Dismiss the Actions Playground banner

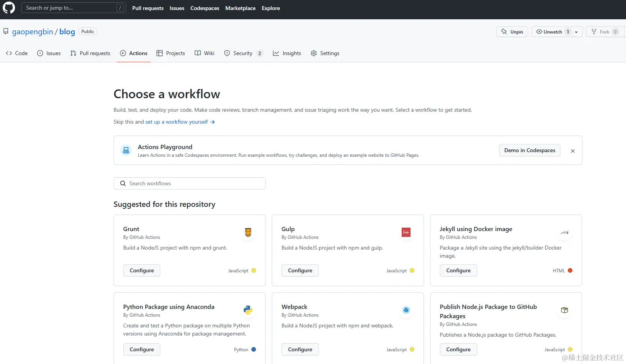[573, 151]
